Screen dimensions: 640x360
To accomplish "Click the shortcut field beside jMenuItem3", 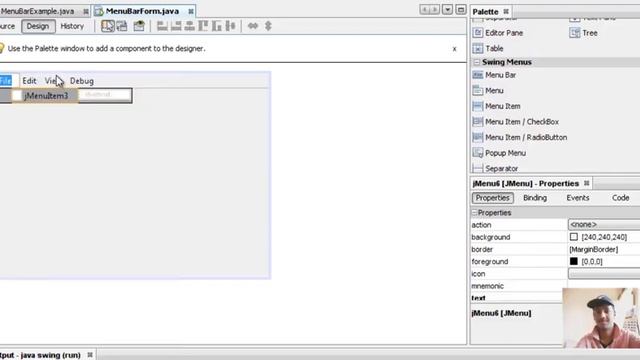I will [104, 95].
